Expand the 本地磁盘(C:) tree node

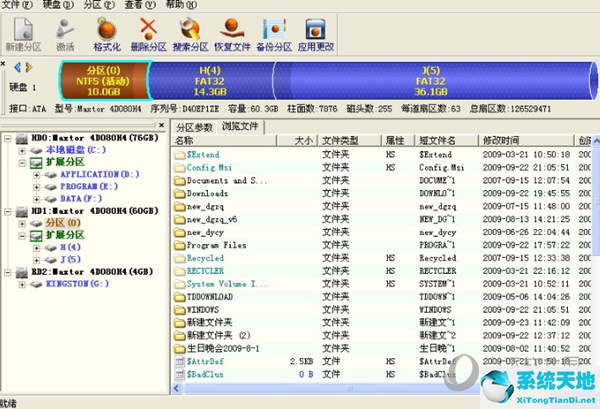(22, 150)
